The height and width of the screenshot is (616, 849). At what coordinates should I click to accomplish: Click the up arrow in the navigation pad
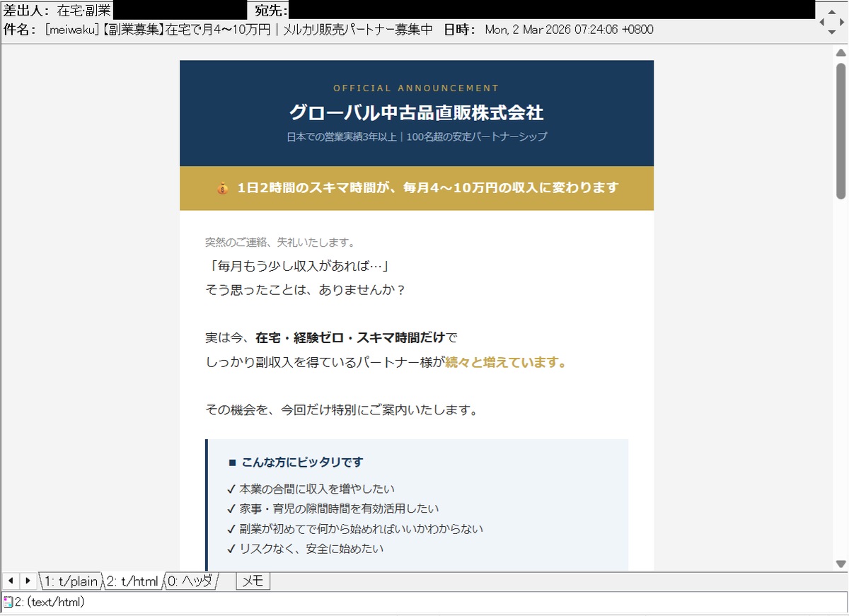tap(831, 11)
